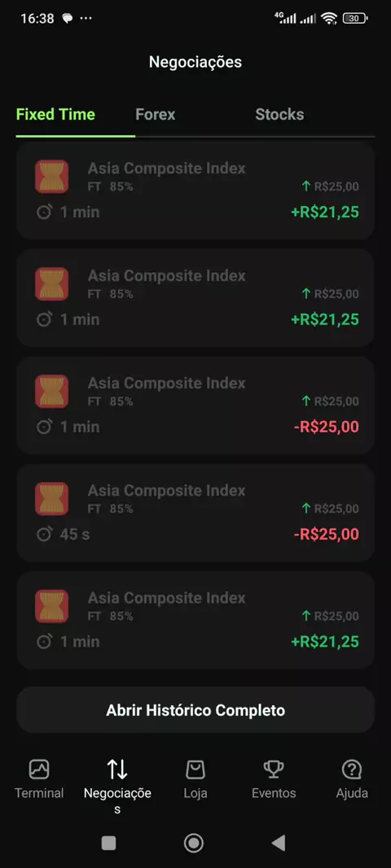This screenshot has height=868, width=391.
Task: Tap the Android back triangle button
Action: pyautogui.click(x=279, y=843)
